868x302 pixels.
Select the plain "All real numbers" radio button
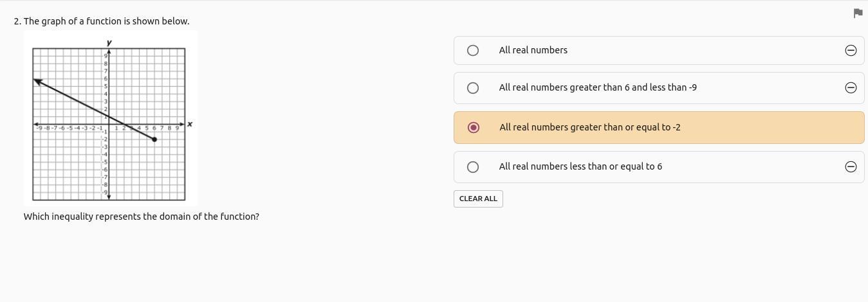tap(473, 50)
